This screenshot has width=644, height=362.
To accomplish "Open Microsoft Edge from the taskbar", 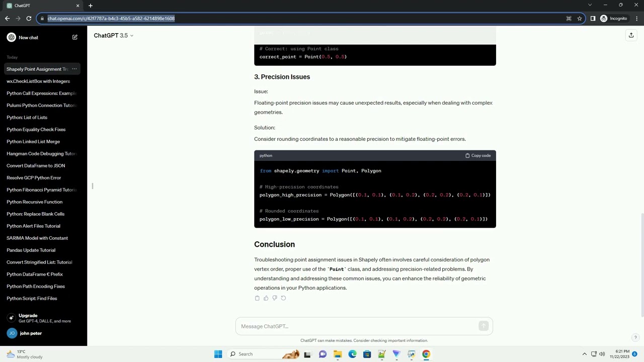I will coord(352,354).
